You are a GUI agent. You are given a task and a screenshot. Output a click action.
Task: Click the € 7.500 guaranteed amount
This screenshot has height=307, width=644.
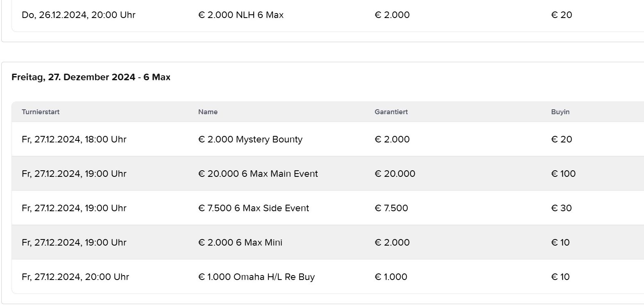(391, 208)
